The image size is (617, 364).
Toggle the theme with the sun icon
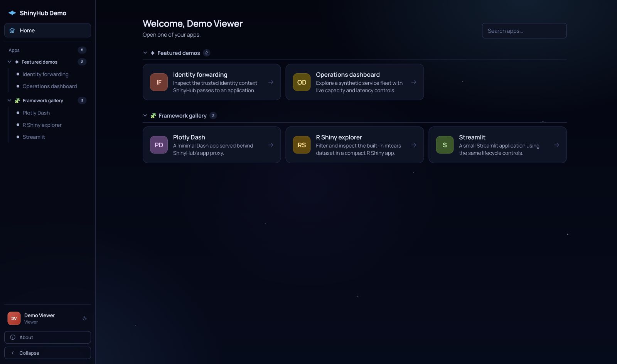tap(85, 318)
